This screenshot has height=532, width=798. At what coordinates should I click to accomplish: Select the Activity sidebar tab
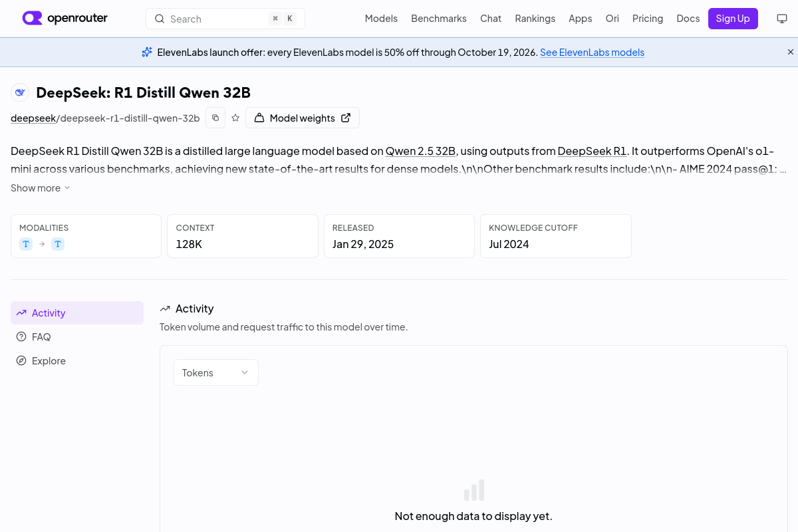tap(77, 313)
